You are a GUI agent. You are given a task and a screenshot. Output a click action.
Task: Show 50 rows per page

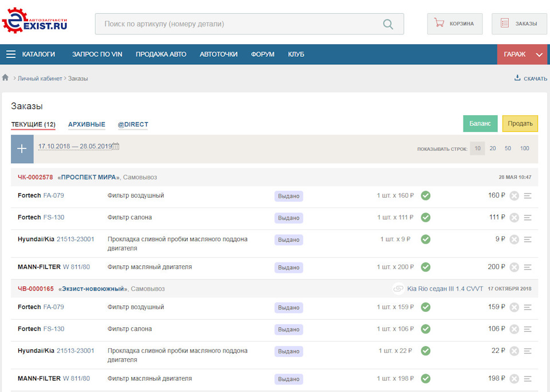(508, 148)
